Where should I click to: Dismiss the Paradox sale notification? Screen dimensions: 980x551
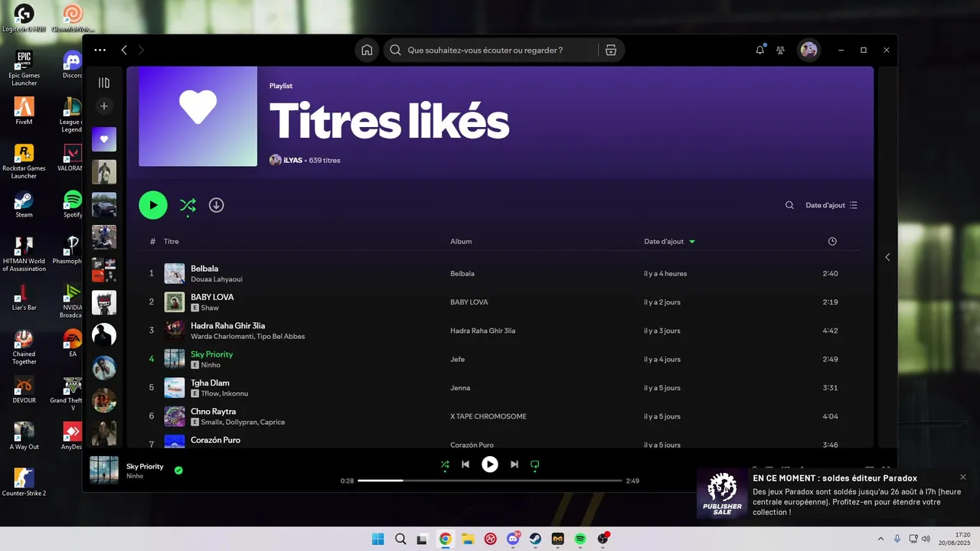(963, 477)
